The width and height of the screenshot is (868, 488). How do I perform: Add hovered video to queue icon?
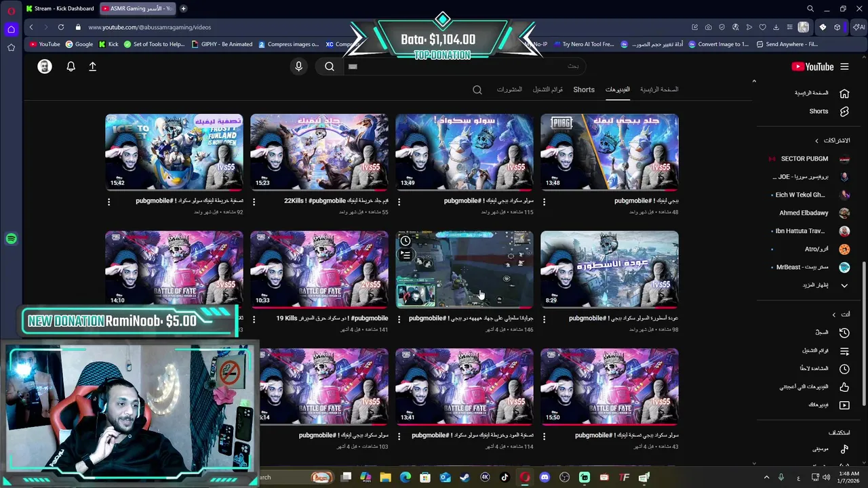(x=406, y=256)
